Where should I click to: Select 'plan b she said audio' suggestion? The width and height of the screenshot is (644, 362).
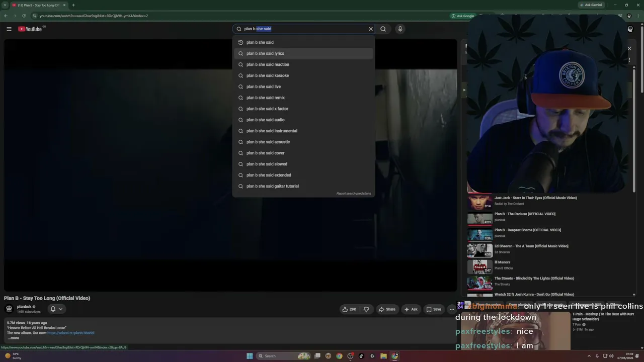pos(303,120)
